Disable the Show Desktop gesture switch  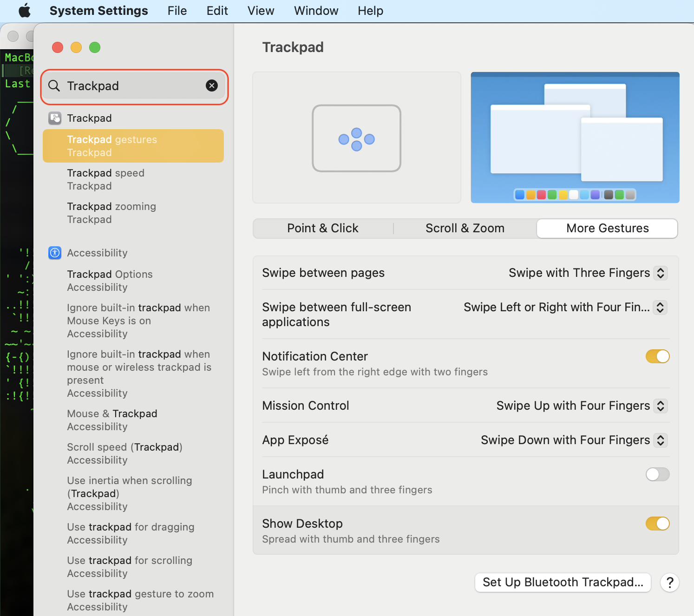(657, 524)
